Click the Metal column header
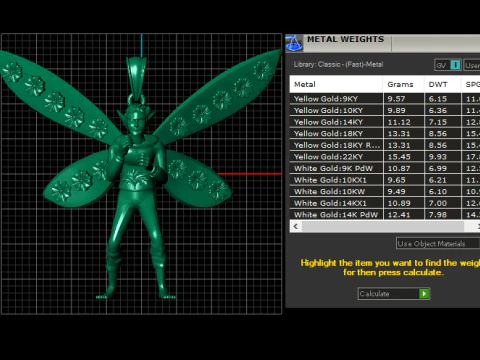 click(336, 84)
